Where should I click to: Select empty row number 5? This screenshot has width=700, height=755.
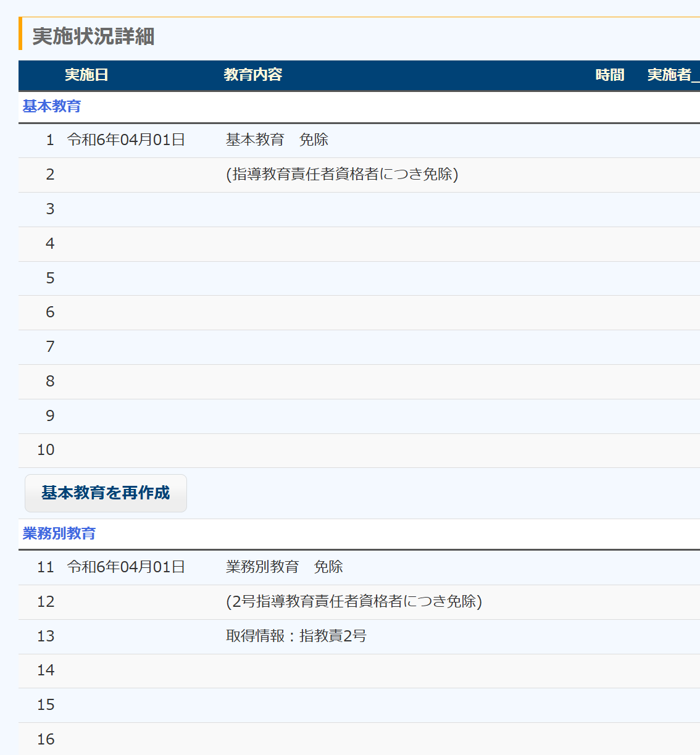(x=50, y=278)
